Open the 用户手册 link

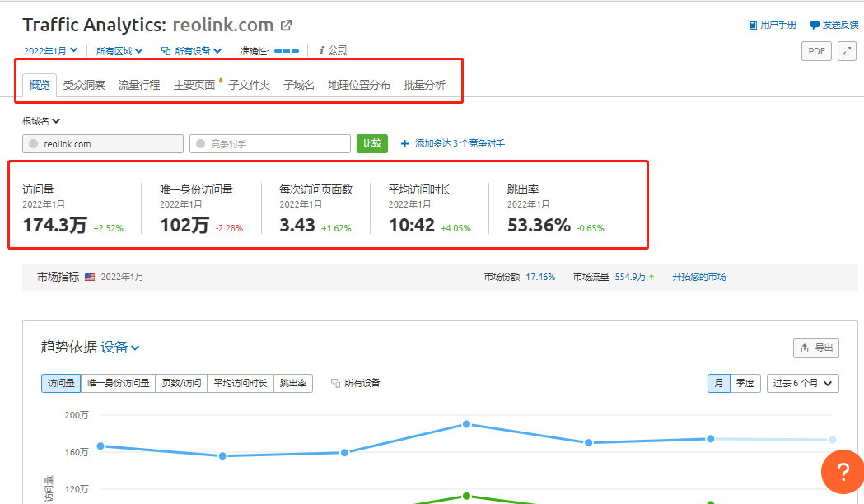click(x=778, y=25)
